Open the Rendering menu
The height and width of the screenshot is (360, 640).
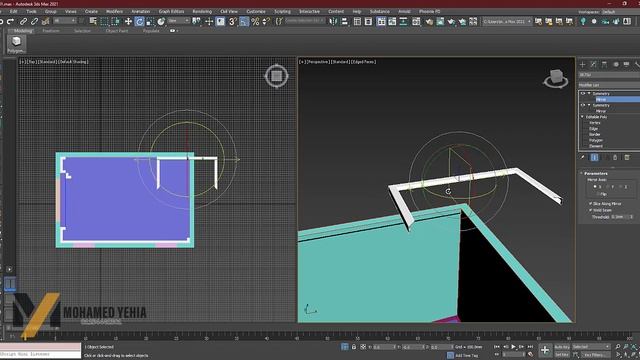coord(202,12)
